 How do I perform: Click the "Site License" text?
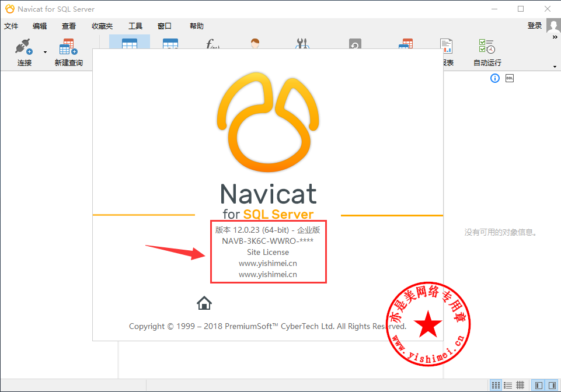point(267,252)
